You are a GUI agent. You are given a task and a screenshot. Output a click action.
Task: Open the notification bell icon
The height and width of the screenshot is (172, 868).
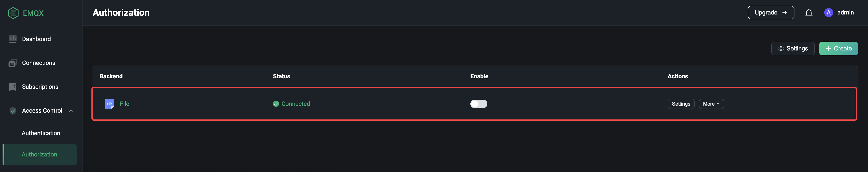coord(809,13)
